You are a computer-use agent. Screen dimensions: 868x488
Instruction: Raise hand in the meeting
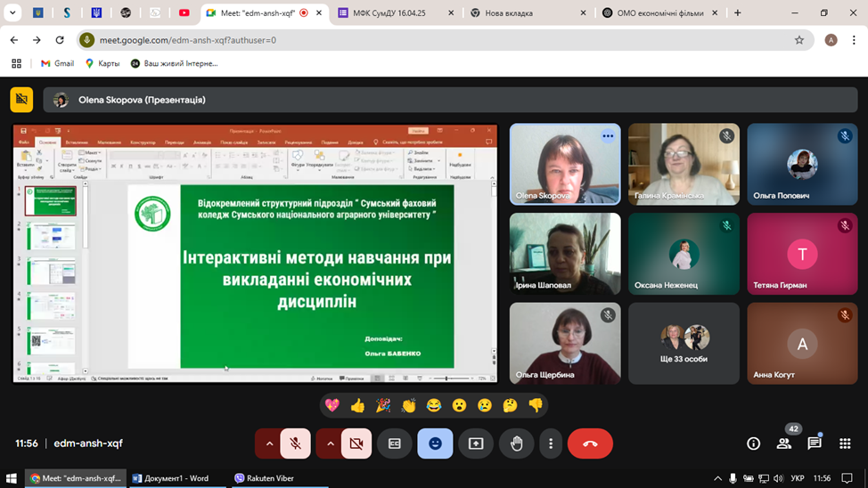(x=516, y=443)
